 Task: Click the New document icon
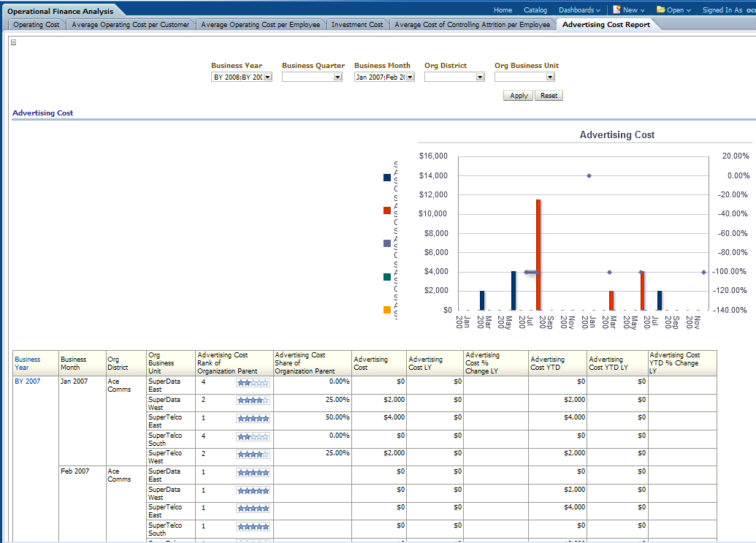click(x=616, y=10)
